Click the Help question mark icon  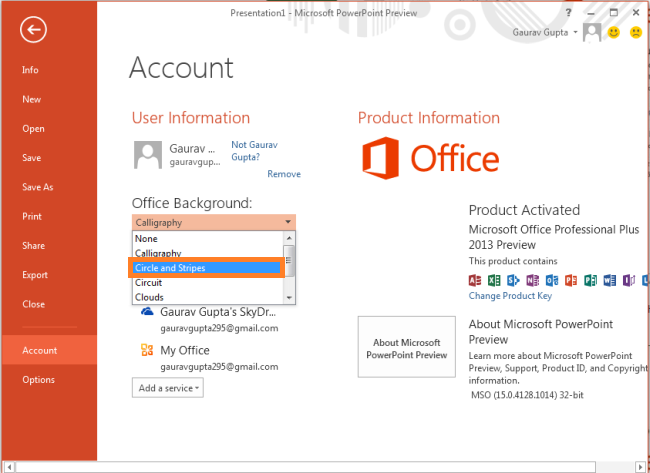(569, 11)
